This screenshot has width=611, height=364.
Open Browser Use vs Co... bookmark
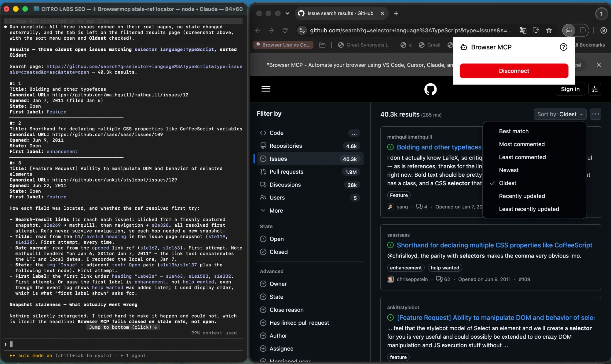[x=283, y=45]
